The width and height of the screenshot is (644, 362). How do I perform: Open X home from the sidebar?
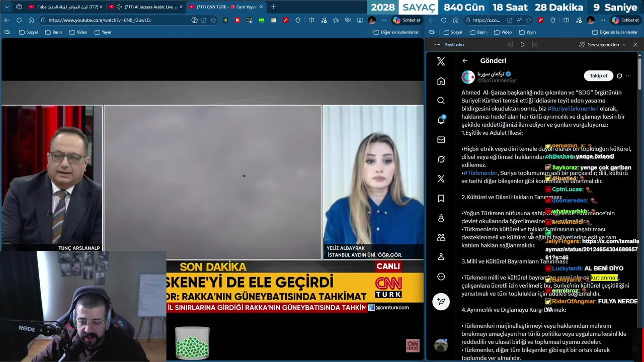coord(441,81)
